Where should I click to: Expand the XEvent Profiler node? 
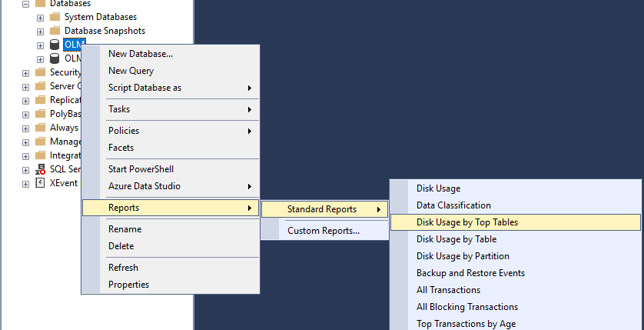[26, 184]
